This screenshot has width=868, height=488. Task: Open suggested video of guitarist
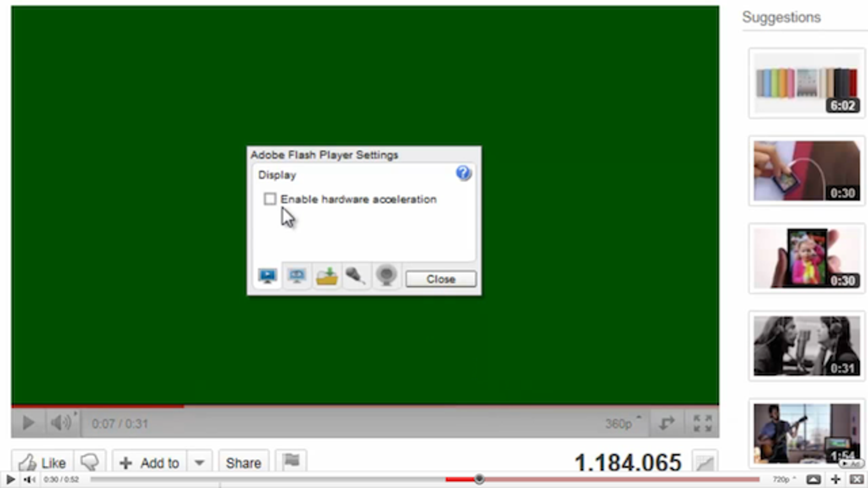point(807,433)
